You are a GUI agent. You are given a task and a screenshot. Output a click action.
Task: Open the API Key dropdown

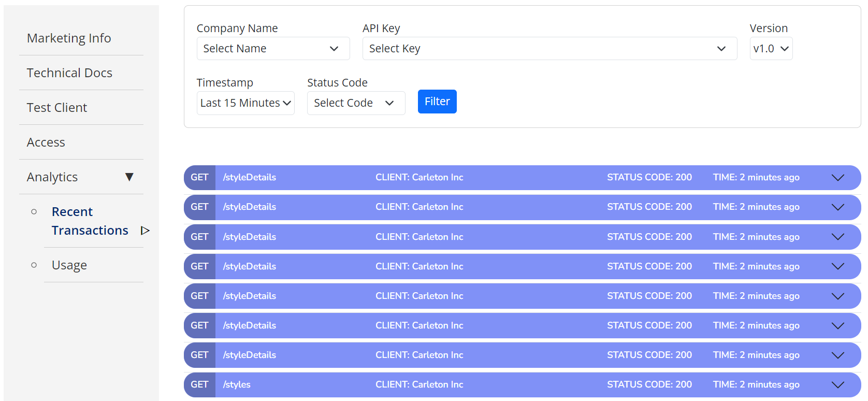point(549,49)
